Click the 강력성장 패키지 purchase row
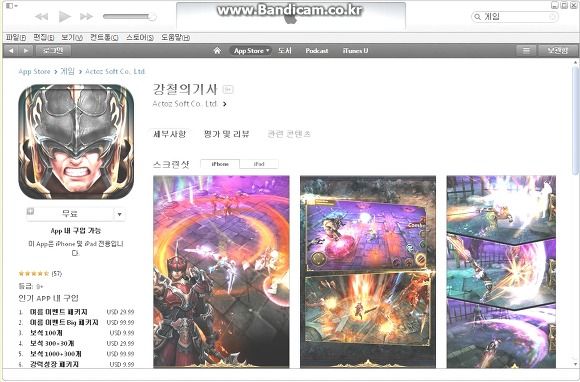580x382 pixels. click(76, 364)
